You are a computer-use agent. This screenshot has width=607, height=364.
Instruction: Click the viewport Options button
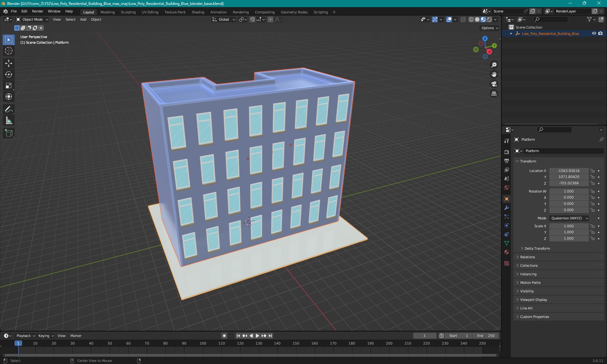[490, 28]
